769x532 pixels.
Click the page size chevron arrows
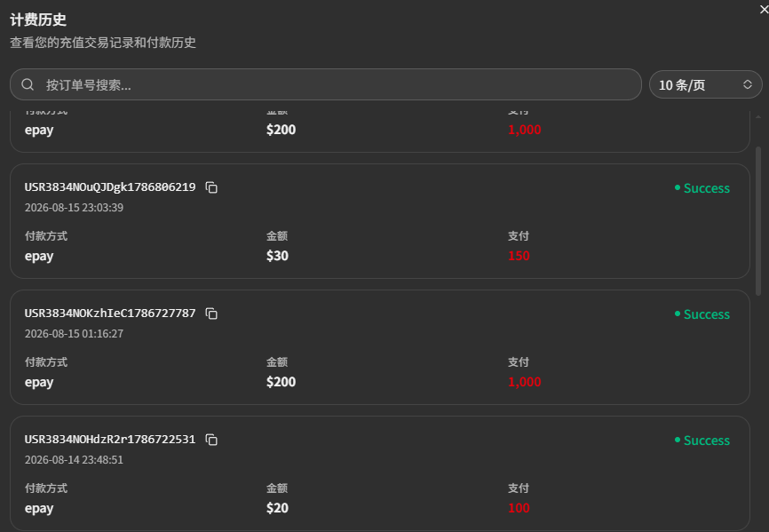(748, 84)
